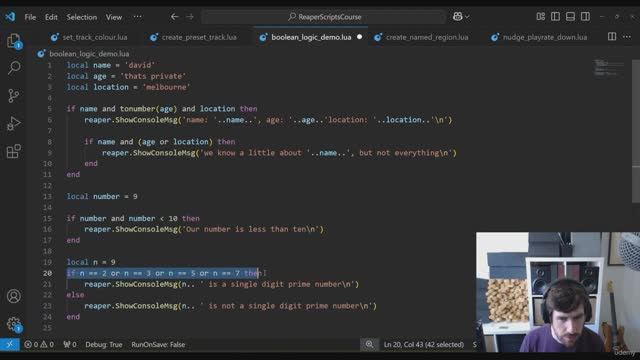Toggle the bottom panel
Viewport: 640px width, 360px height.
[570, 16]
